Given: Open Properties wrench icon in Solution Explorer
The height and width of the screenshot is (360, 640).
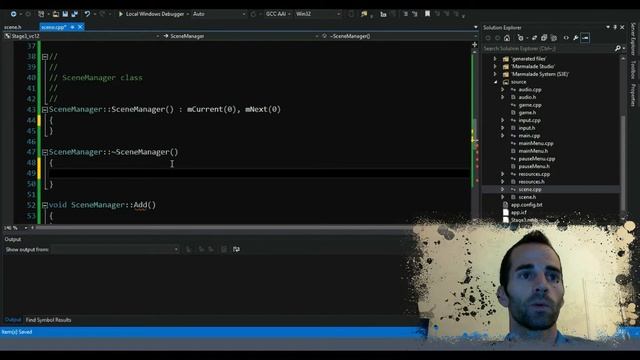Looking at the screenshot, I should click(576, 38).
